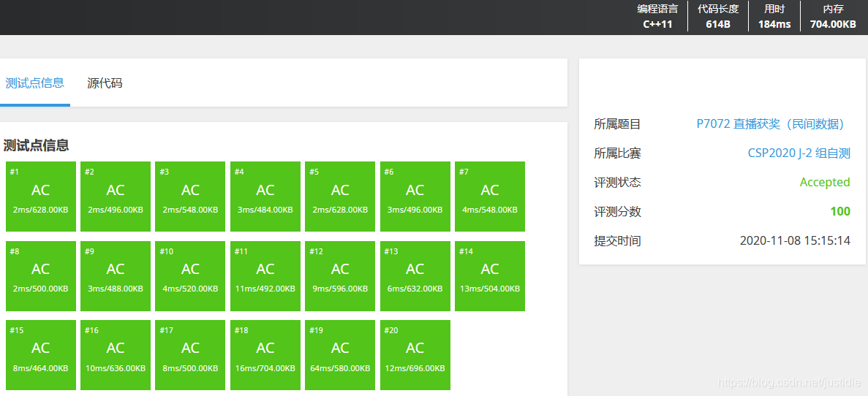Click test case #3 AC block
Image resolution: width=868 pixels, height=396 pixels.
(190, 197)
